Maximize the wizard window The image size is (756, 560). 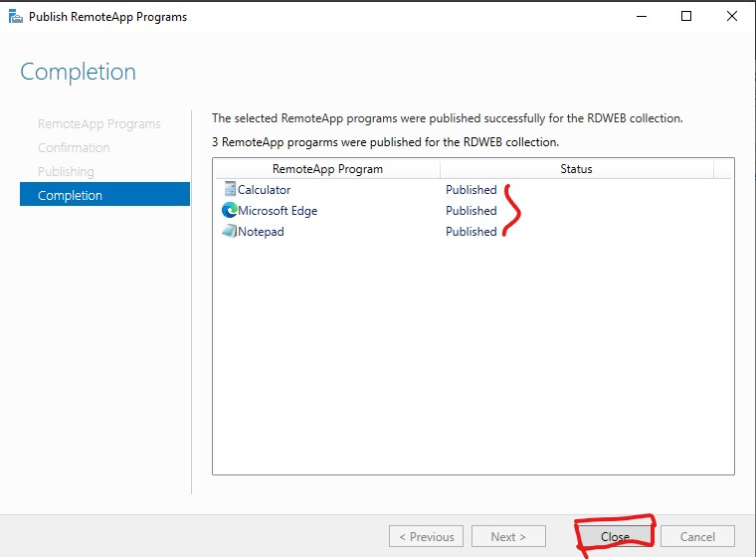(x=686, y=16)
